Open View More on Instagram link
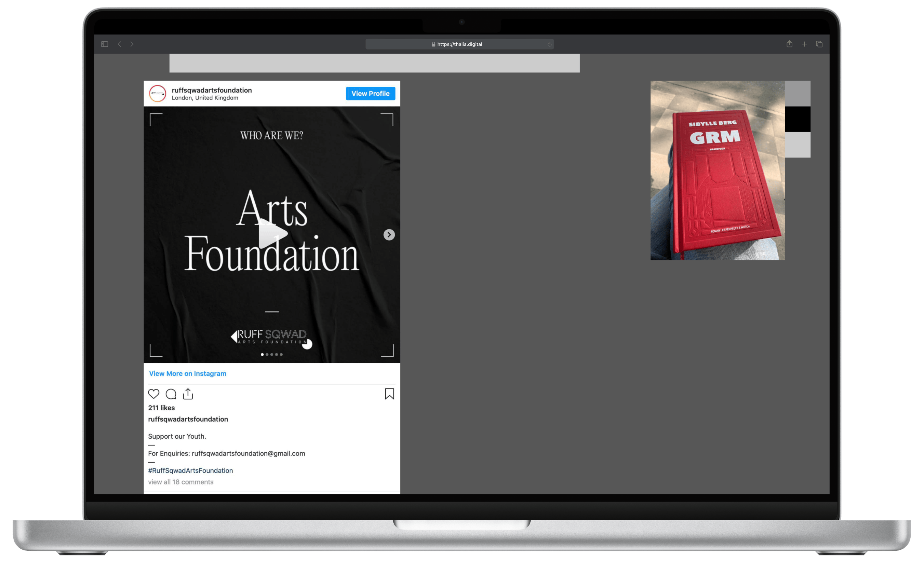The height and width of the screenshot is (561, 924). [x=187, y=374]
